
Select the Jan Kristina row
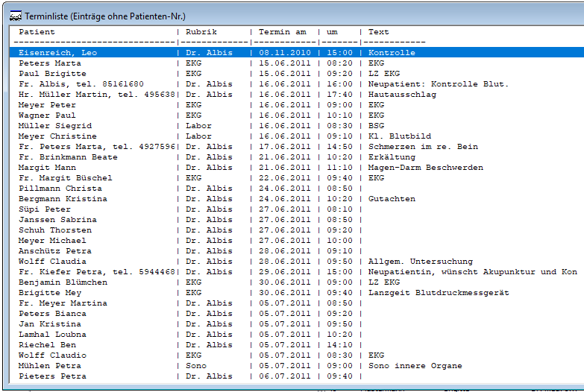296,323
